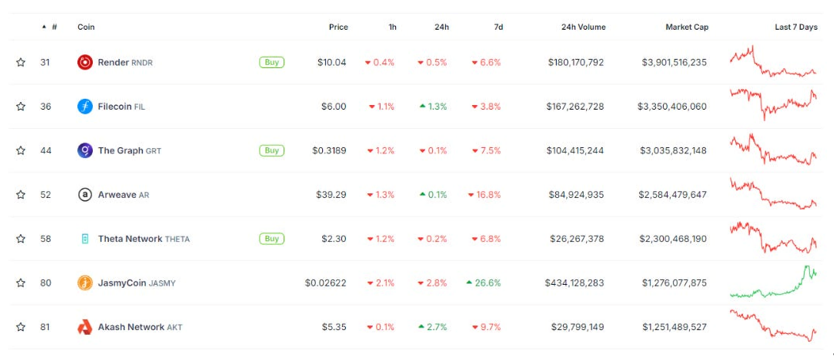This screenshot has height=360, width=834.
Task: Open the Arweave AR coin page link
Action: [x=123, y=195]
